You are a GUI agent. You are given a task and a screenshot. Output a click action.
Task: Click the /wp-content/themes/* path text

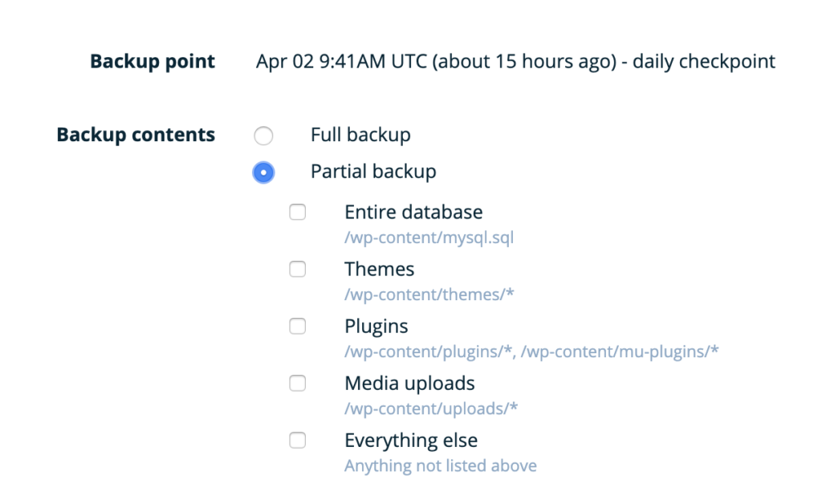tap(429, 295)
